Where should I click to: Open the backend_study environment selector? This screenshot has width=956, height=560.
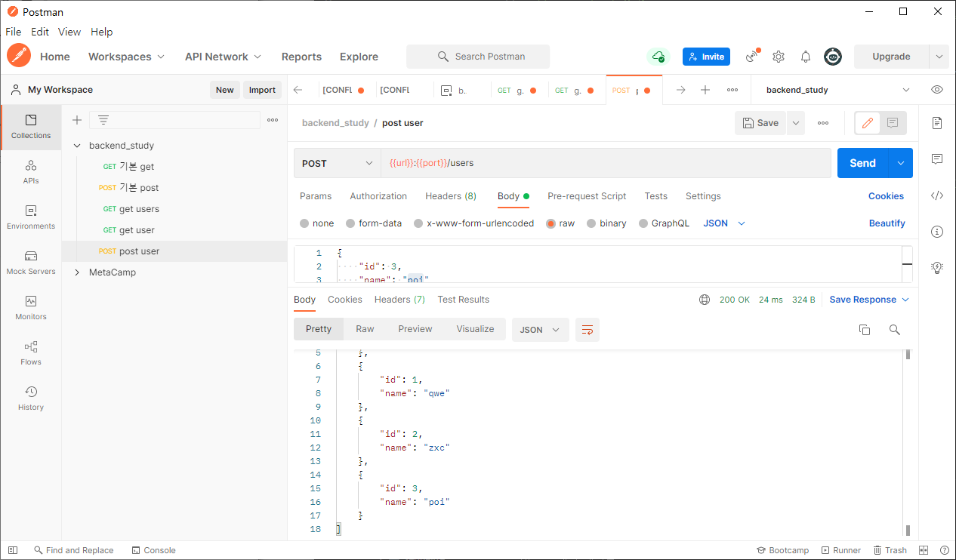pos(838,90)
